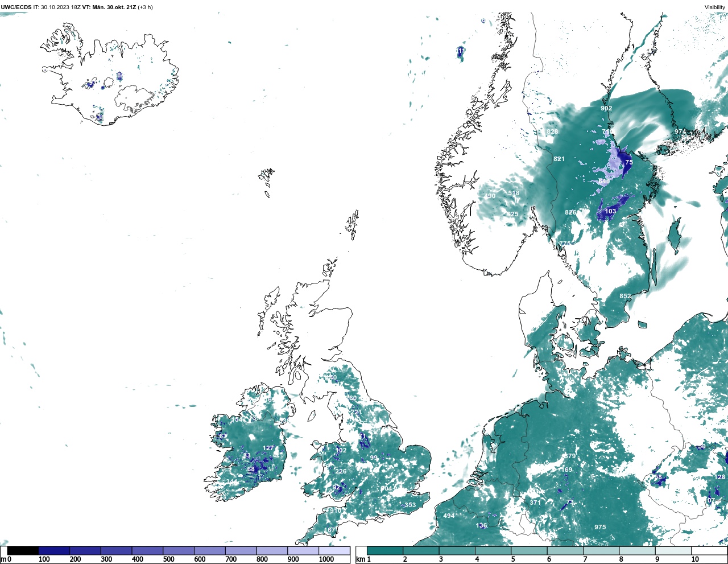Viewport: 728px width, 564px height.
Task: Click the '68' value in southern Ireland
Action: (x=251, y=469)
